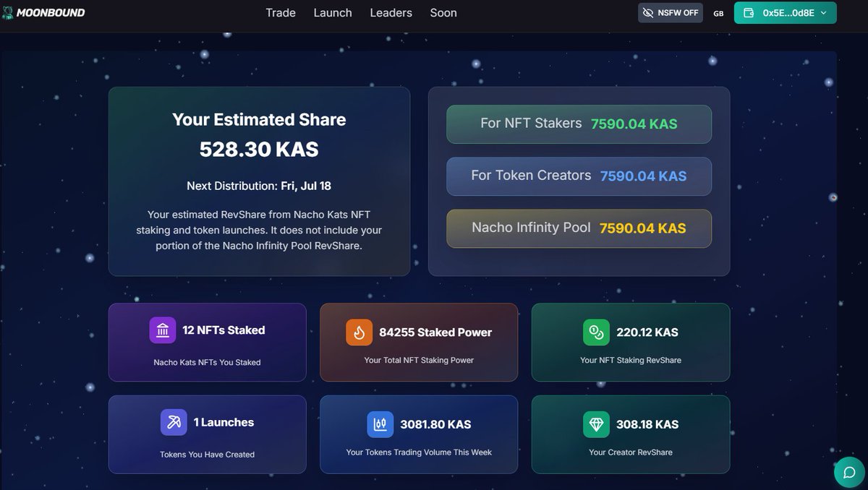Click the Nacho Kats NFTs You Staked caption
The image size is (868, 490).
(x=207, y=362)
